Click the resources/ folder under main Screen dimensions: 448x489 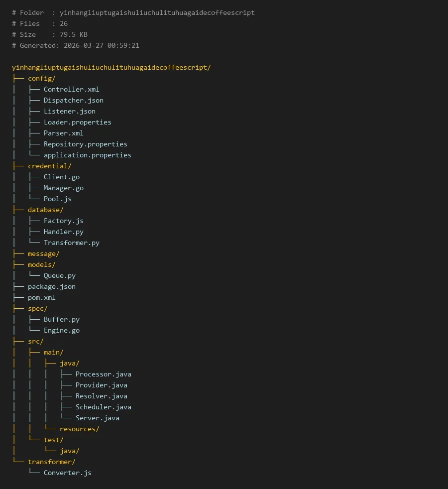(x=79, y=429)
